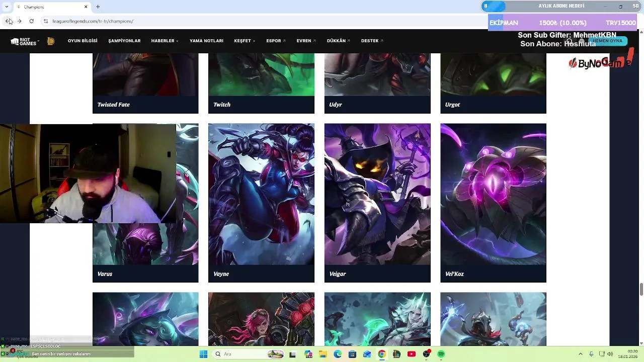Open Outlook from the taskbar
The height and width of the screenshot is (362, 644).
[367, 354]
